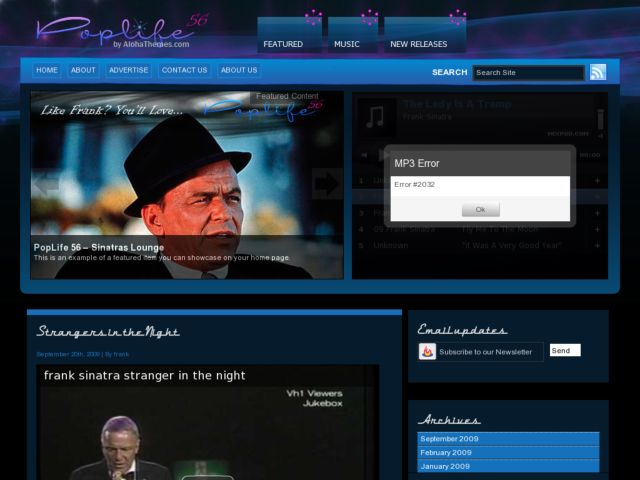Click the PopLife 56 logo

pos(122,32)
